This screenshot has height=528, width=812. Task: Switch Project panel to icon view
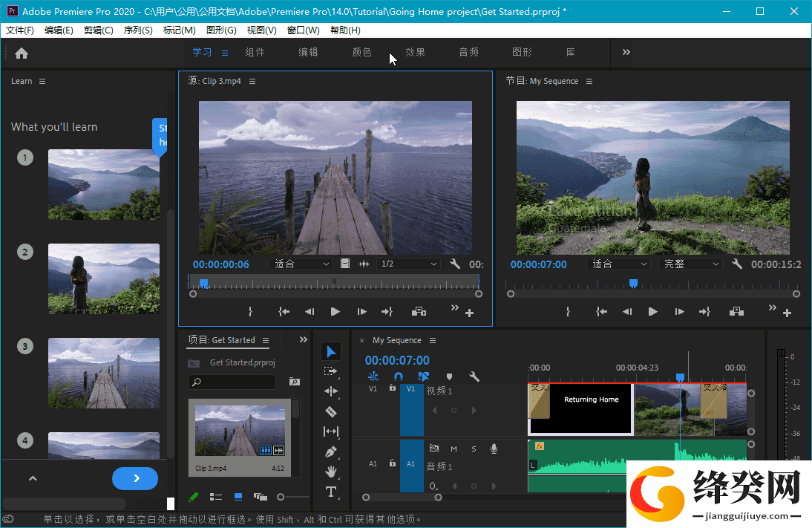click(x=238, y=497)
